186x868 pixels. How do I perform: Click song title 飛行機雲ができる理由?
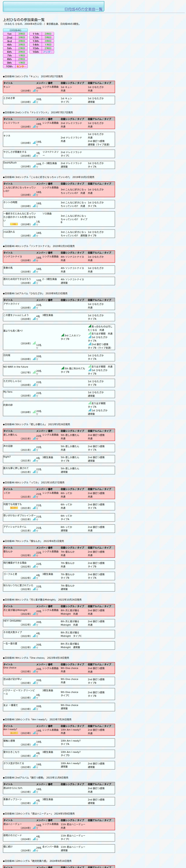15,563
